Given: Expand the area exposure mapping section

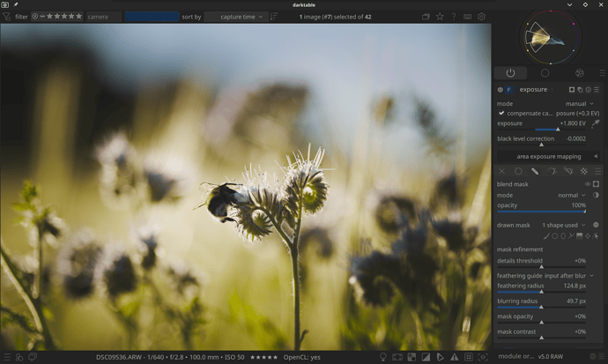Looking at the screenshot, I should tap(548, 156).
